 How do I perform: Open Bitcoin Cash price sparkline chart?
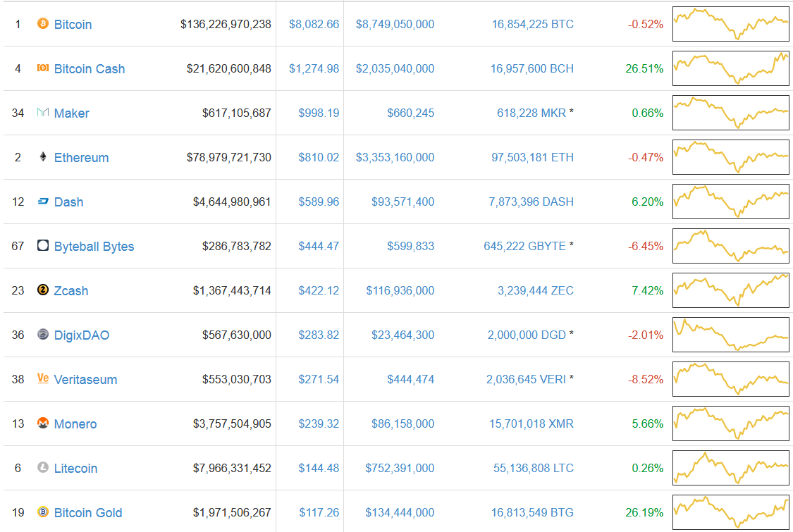pos(731,68)
